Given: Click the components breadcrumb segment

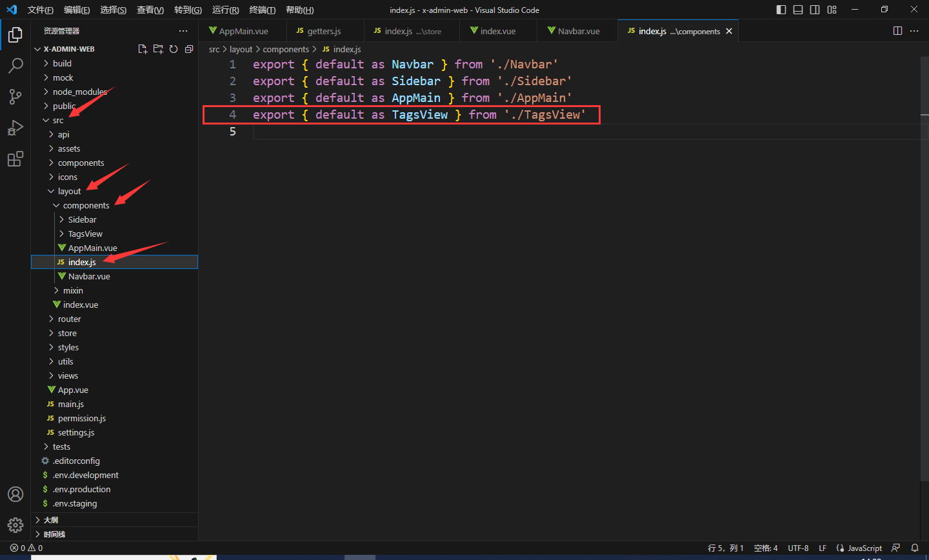Looking at the screenshot, I should tap(286, 49).
